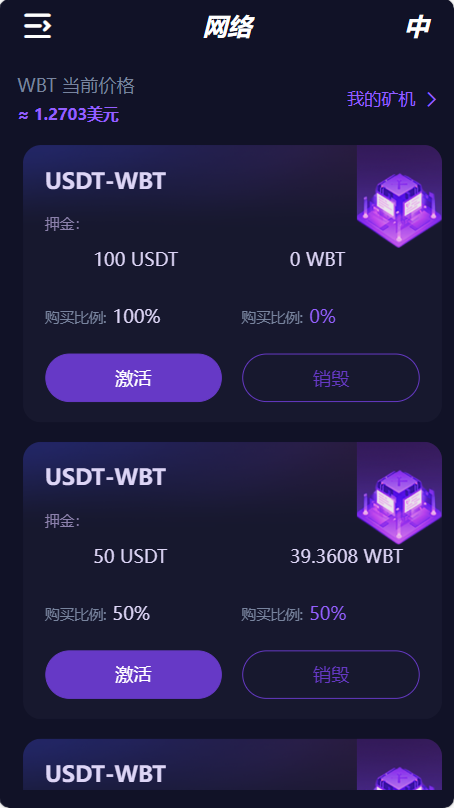The width and height of the screenshot is (454, 808).
Task: Switch language with the 中 icon
Action: (417, 27)
